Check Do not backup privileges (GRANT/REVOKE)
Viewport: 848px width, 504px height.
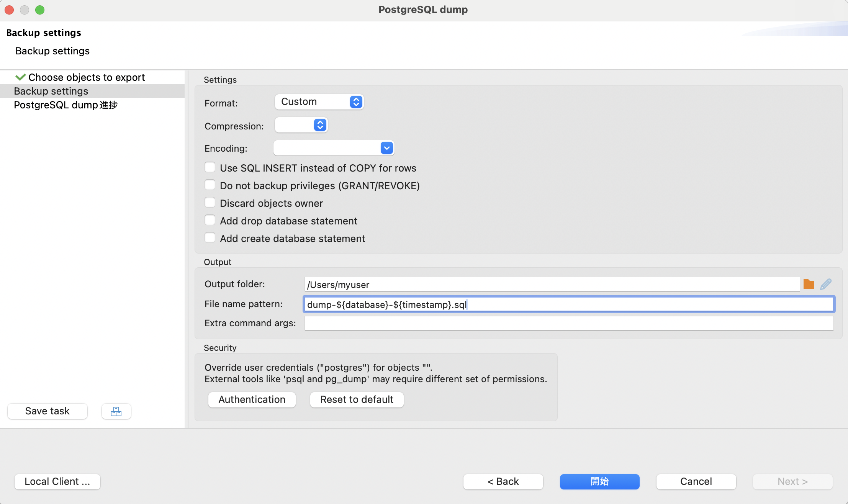pos(210,185)
